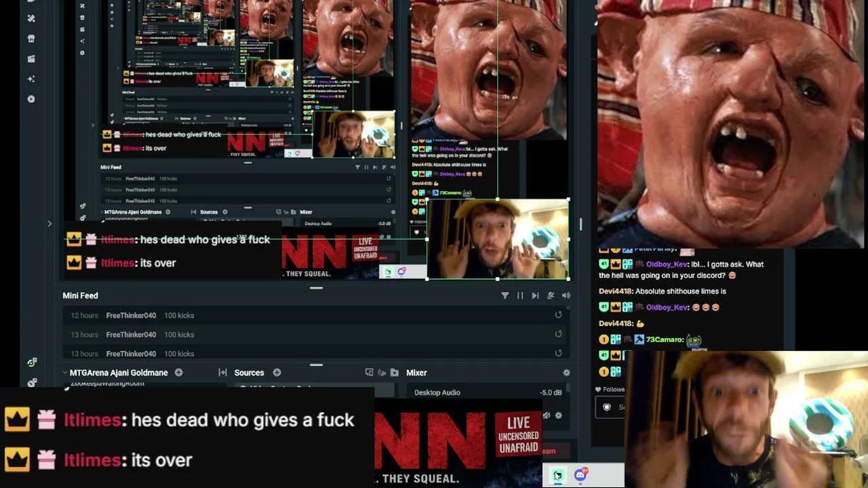Replay the 12 hours FreeThinker040 alert
Viewport: 868px width, 488px height.
558,315
